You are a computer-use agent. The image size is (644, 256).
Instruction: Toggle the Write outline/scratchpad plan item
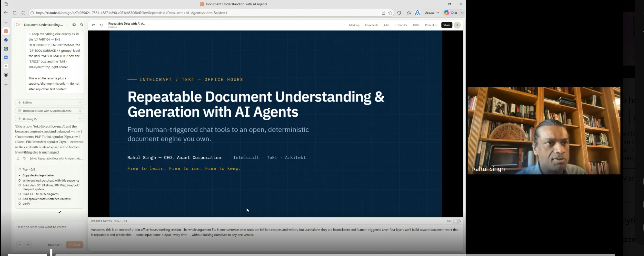(20, 180)
